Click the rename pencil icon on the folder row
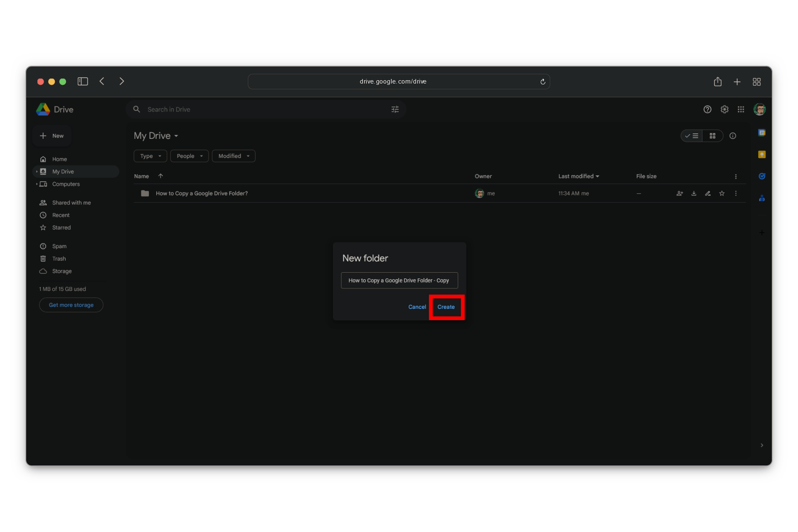 coord(708,193)
